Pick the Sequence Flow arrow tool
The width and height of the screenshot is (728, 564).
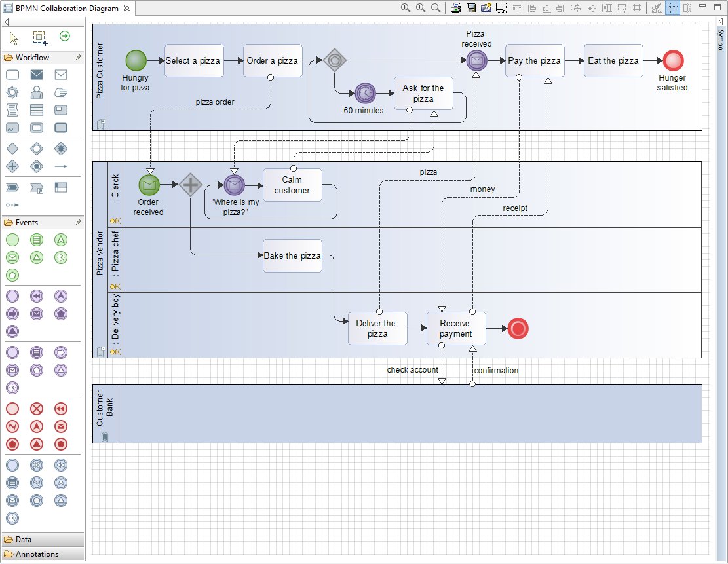point(61,166)
